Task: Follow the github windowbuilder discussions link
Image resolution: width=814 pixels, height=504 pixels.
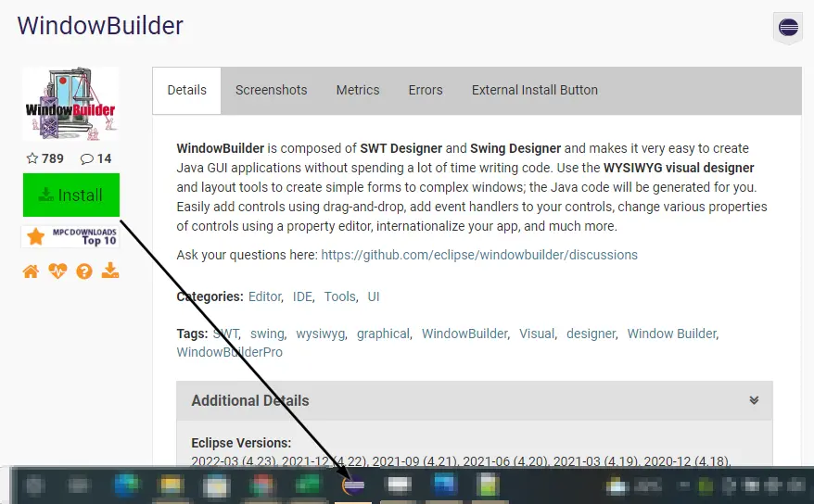Action: (479, 255)
